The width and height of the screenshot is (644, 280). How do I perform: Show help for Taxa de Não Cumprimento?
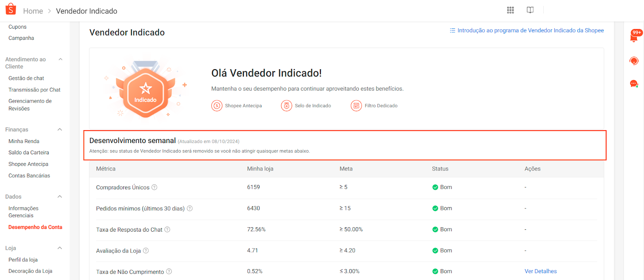[169, 272]
